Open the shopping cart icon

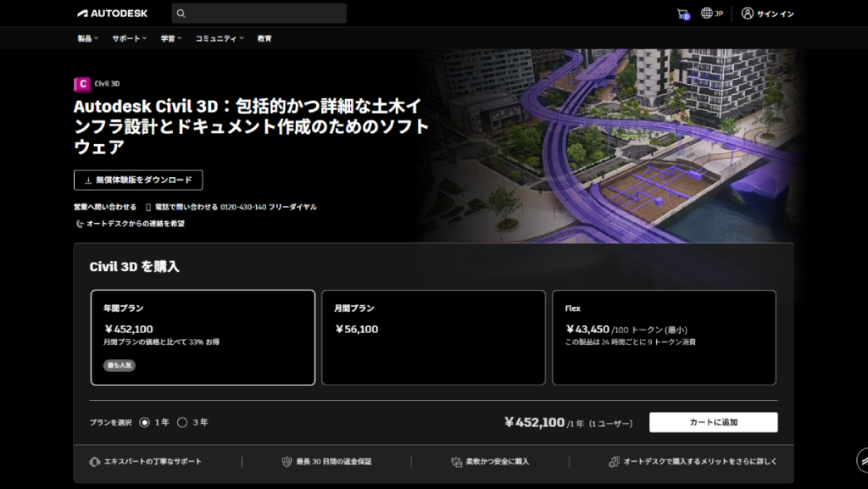point(682,14)
